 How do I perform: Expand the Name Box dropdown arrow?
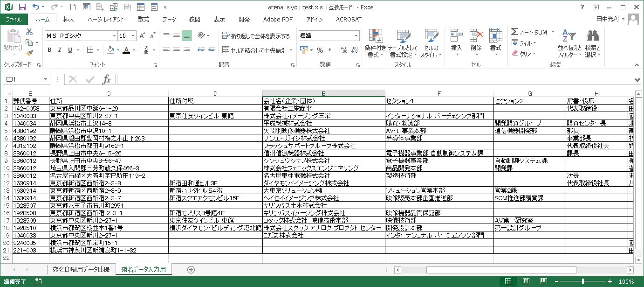click(x=45, y=79)
